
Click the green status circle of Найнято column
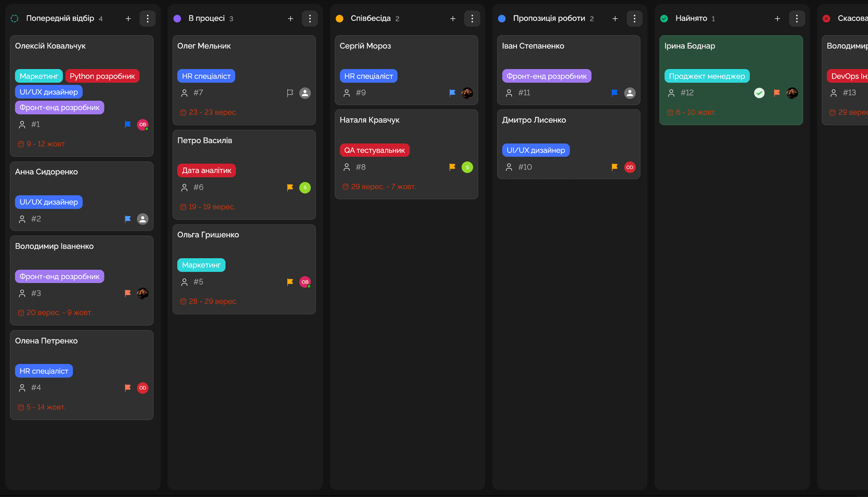tap(664, 18)
